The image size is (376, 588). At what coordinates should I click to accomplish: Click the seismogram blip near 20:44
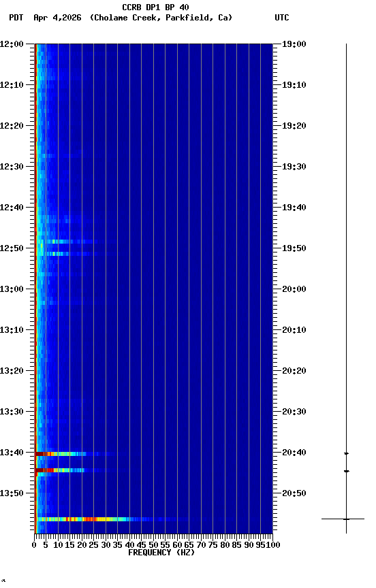point(346,471)
